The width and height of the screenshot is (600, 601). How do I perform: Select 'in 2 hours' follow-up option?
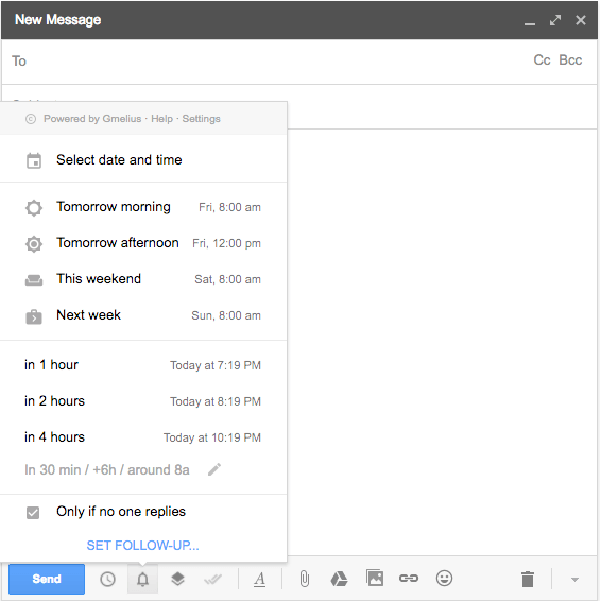coord(55,401)
